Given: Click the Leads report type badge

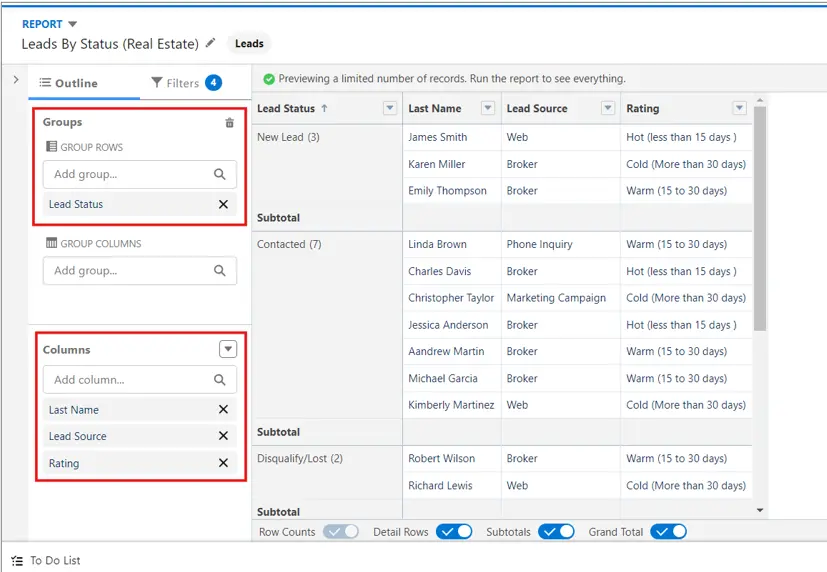Looking at the screenshot, I should pos(249,44).
